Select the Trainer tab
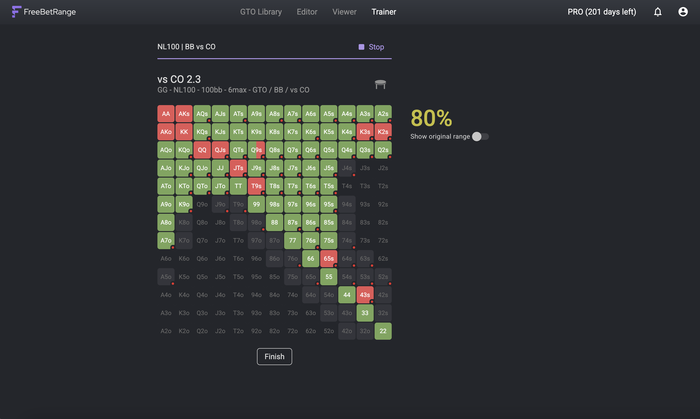The image size is (700, 419). click(x=383, y=12)
